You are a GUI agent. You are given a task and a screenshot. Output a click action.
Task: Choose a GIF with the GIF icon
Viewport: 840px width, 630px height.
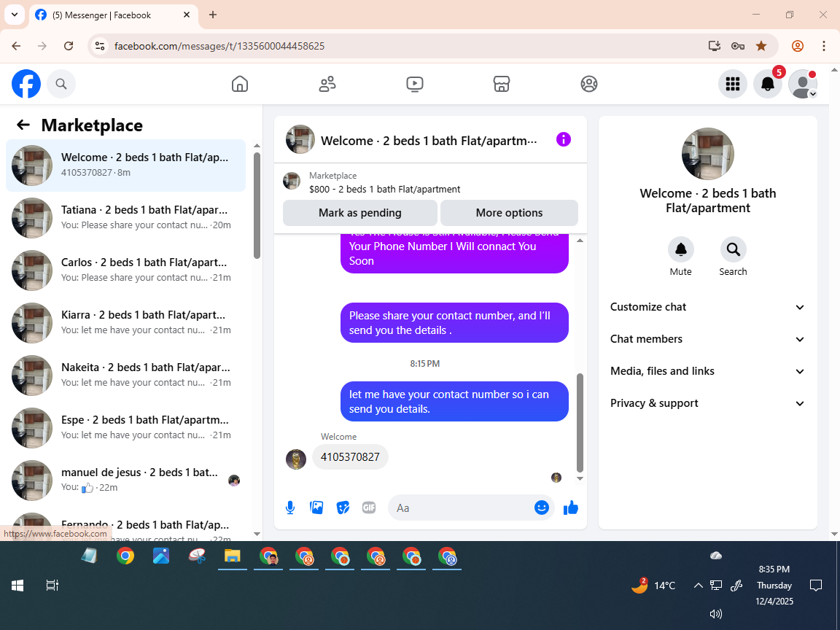(368, 507)
